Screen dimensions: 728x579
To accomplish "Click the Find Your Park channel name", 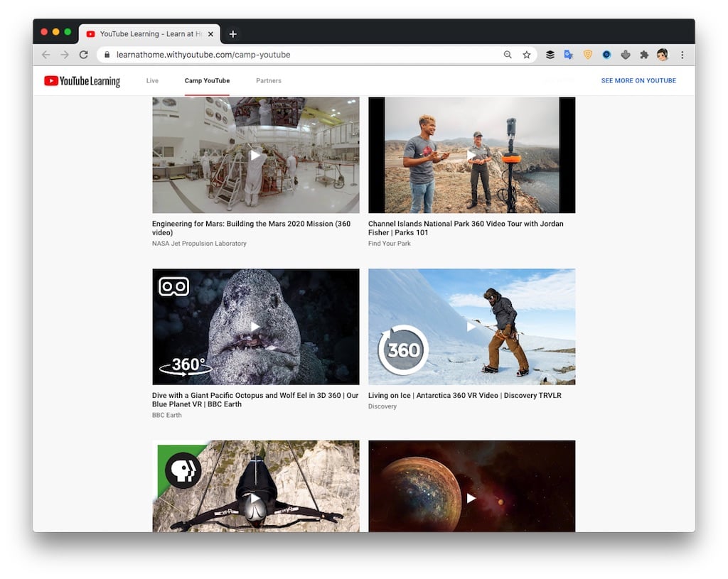I will click(x=390, y=244).
